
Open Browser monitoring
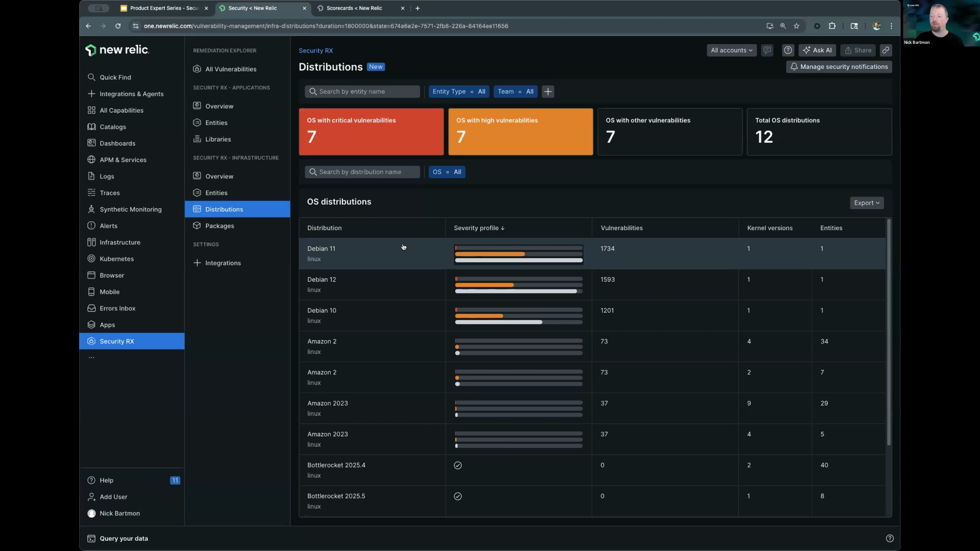pos(111,275)
